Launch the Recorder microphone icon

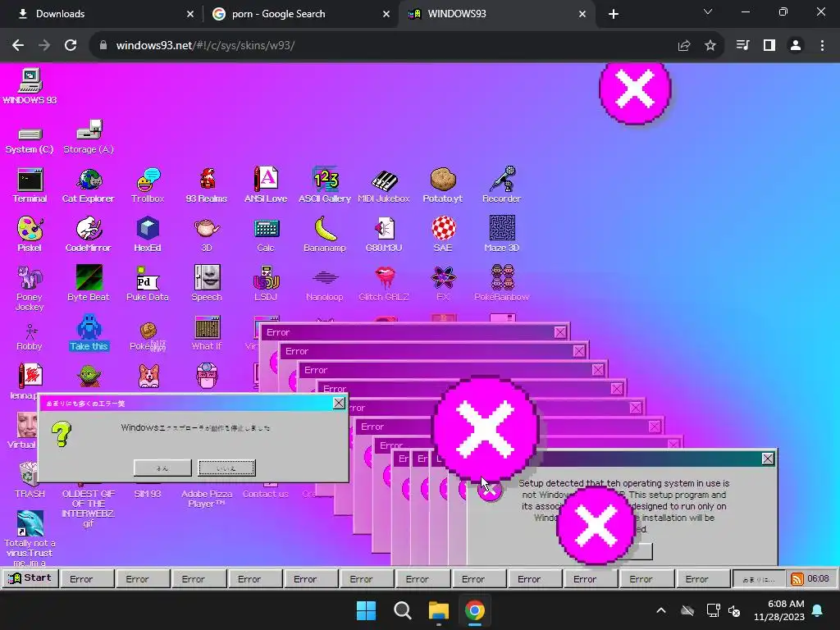[x=501, y=185]
